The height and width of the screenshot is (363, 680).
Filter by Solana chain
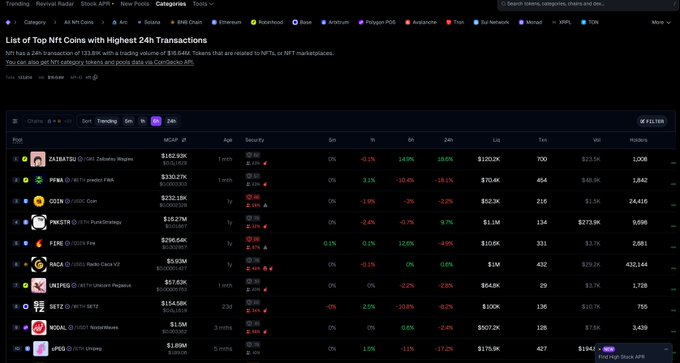click(x=149, y=22)
